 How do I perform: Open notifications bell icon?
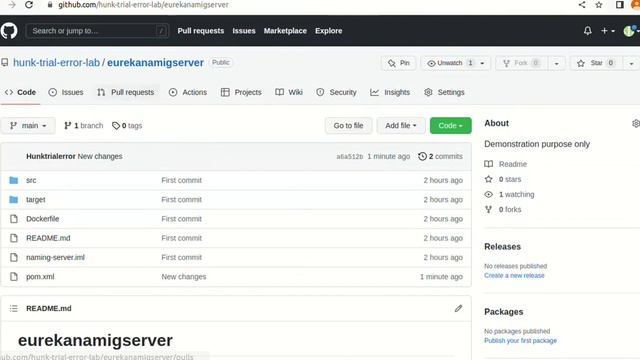587,31
